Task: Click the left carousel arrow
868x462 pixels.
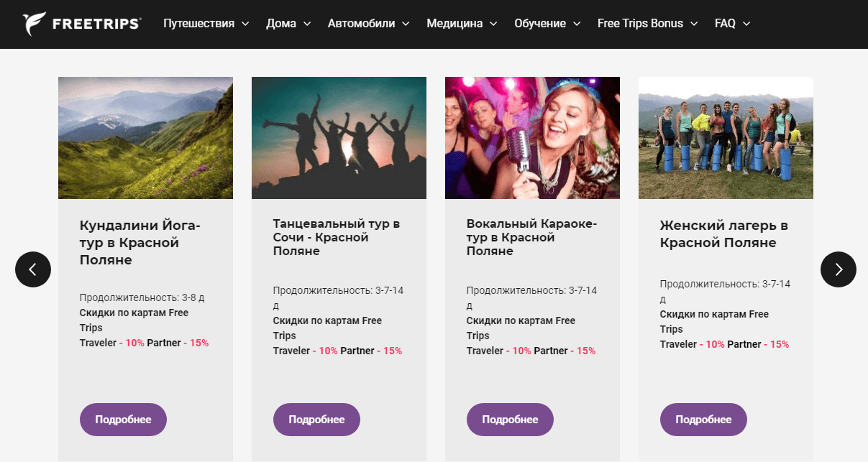Action: 32,269
